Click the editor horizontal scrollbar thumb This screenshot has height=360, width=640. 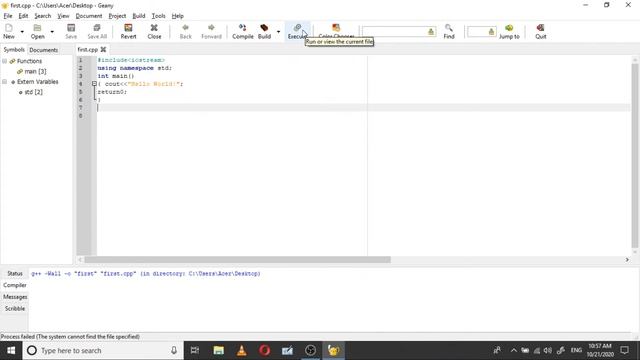click(238, 260)
